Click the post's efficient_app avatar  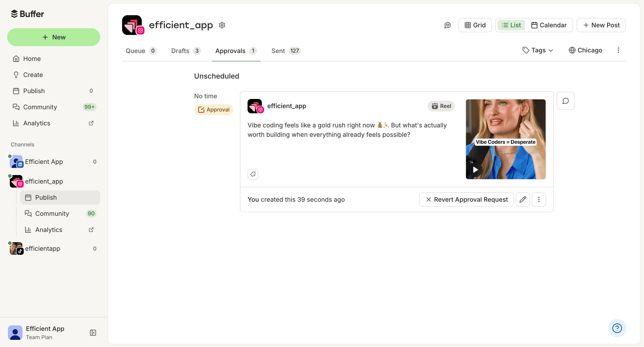click(x=256, y=106)
